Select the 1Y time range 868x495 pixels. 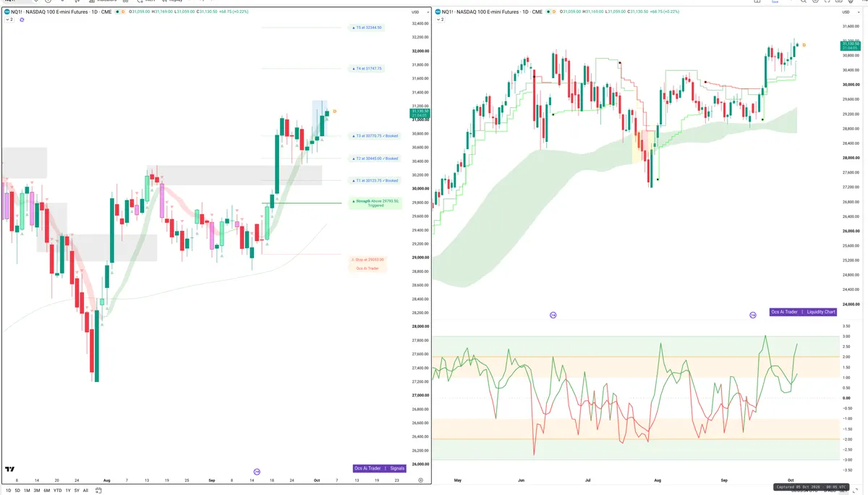click(68, 490)
